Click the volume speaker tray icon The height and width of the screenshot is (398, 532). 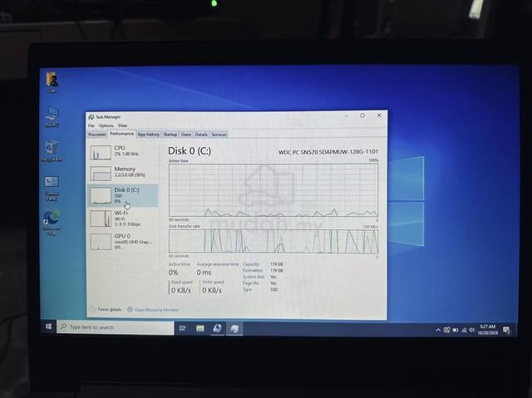point(471,330)
